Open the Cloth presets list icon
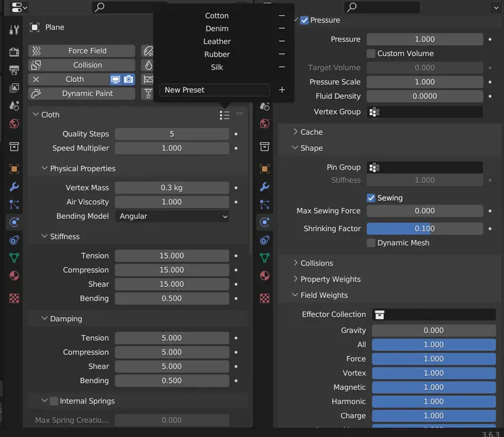The width and height of the screenshot is (504, 437). [x=224, y=115]
